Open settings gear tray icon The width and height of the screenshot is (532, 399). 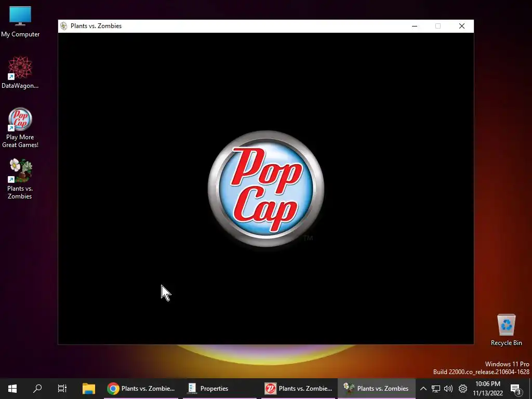pyautogui.click(x=463, y=389)
